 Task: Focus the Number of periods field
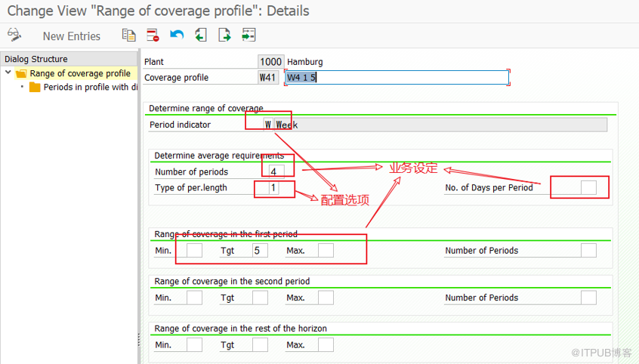pyautogui.click(x=276, y=172)
